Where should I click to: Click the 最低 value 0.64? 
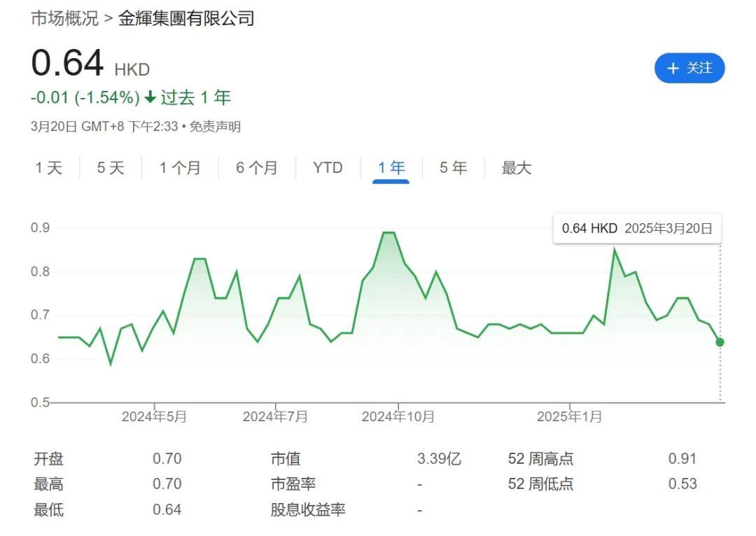coord(167,509)
